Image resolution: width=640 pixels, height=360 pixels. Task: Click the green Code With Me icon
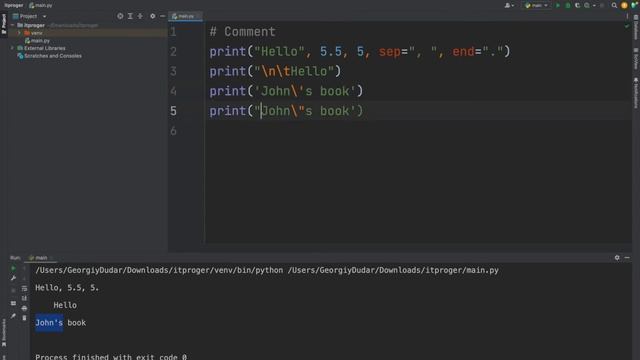pos(634,5)
